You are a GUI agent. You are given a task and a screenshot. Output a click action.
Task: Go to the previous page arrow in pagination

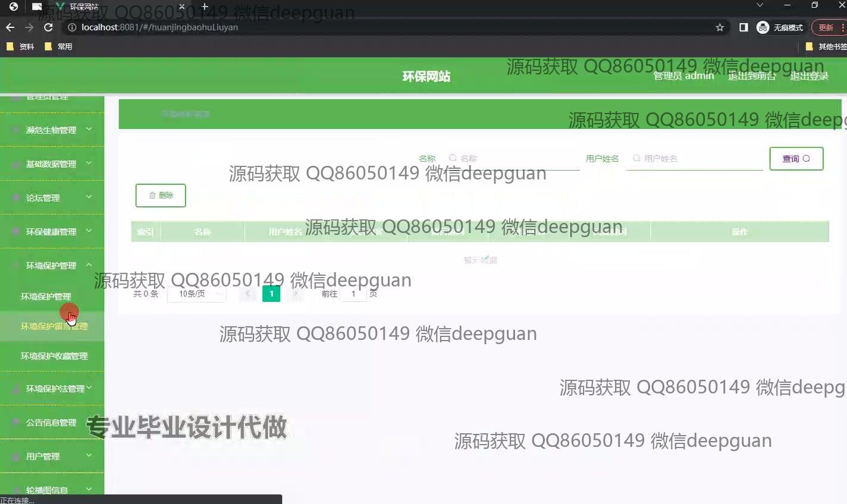(247, 294)
